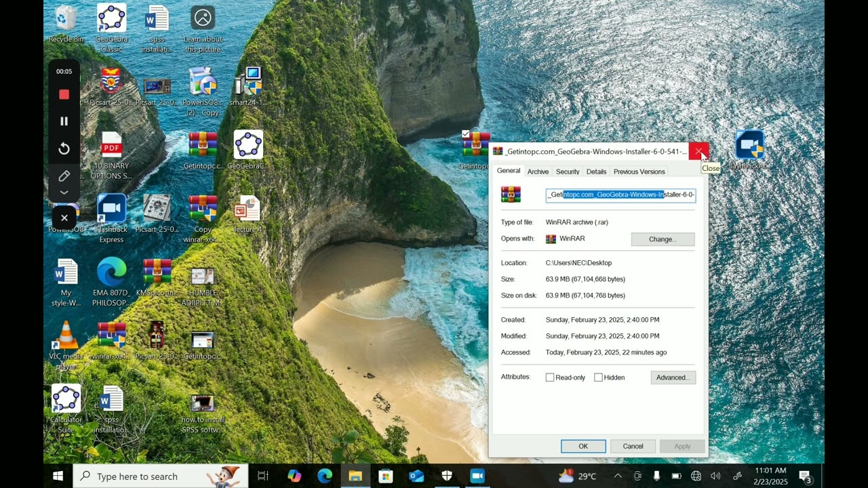Show hidden system tray icons
Viewport: 868px width, 488px height.
618,476
